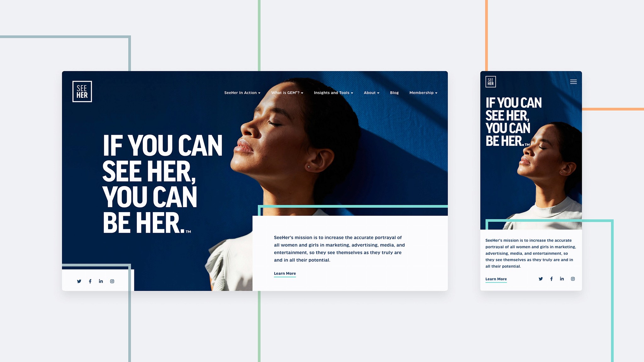The height and width of the screenshot is (362, 644).
Task: Toggle mobile hamburger menu open
Action: click(573, 81)
